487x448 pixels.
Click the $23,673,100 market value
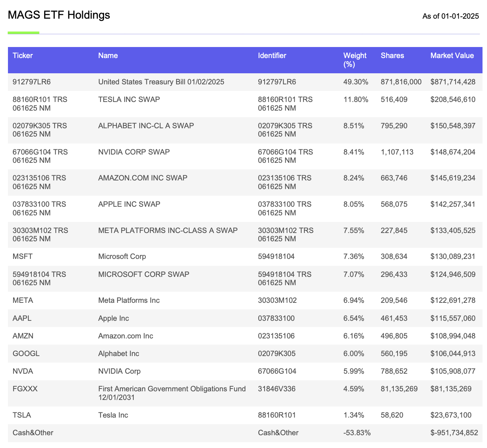pos(451,415)
